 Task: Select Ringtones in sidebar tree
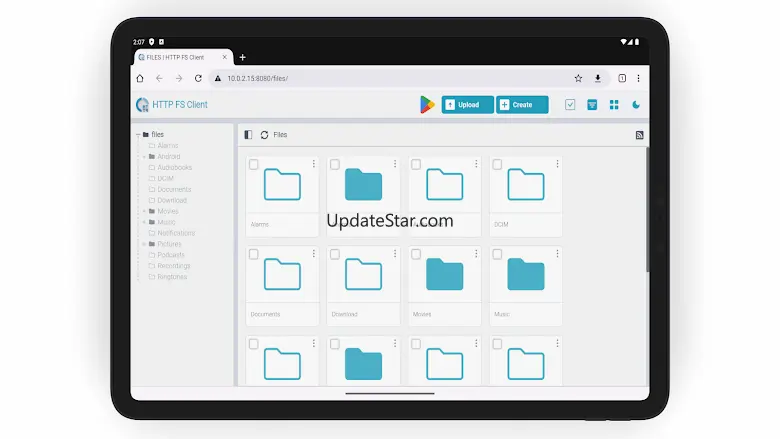[x=172, y=277]
